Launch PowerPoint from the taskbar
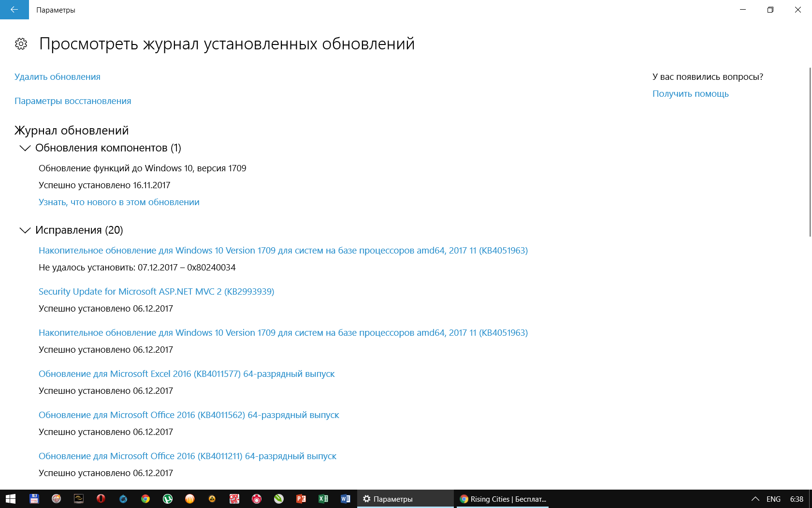Screen dimensions: 812x508 [x=301, y=499]
